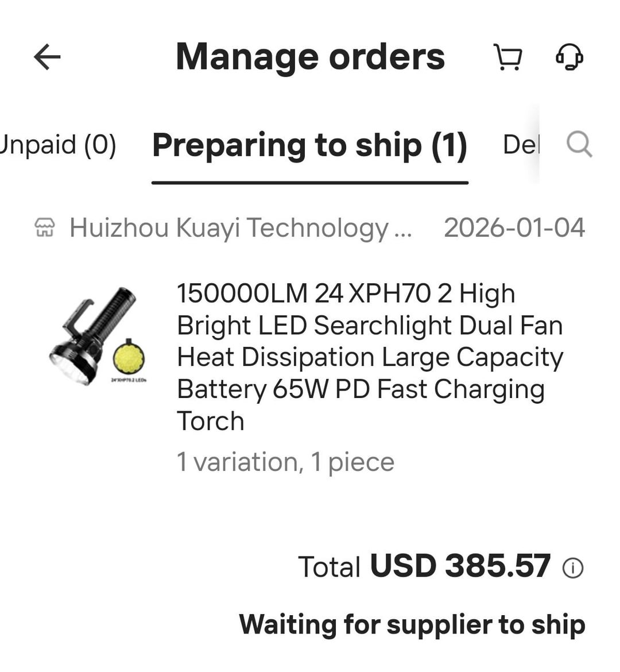Tap the USD 385.57 amount
Image resolution: width=620 pixels, height=672 pixels.
point(460,566)
